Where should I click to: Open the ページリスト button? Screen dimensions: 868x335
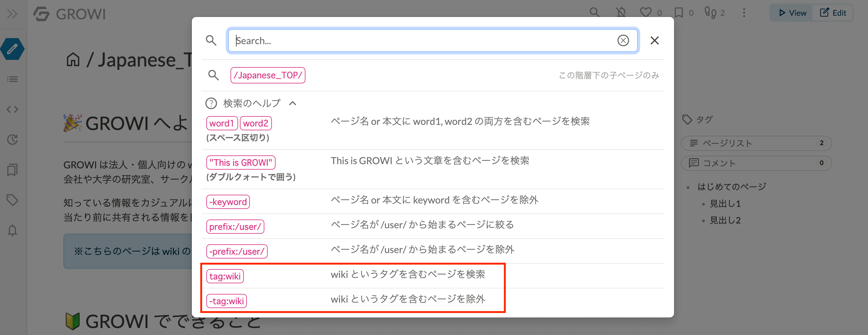click(756, 143)
